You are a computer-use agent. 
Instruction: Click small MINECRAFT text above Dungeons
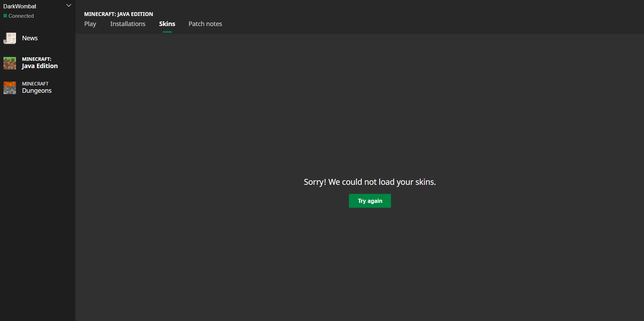point(35,84)
